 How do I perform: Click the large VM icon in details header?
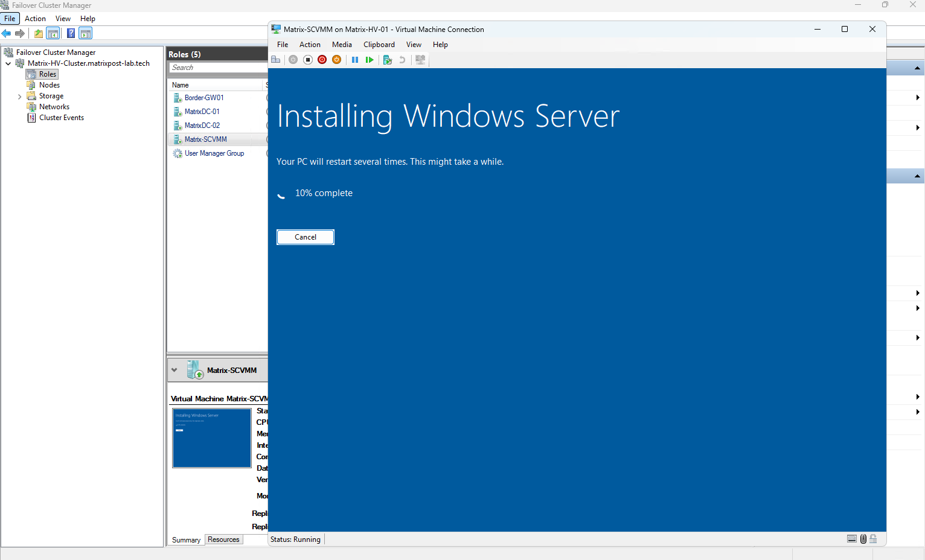195,370
